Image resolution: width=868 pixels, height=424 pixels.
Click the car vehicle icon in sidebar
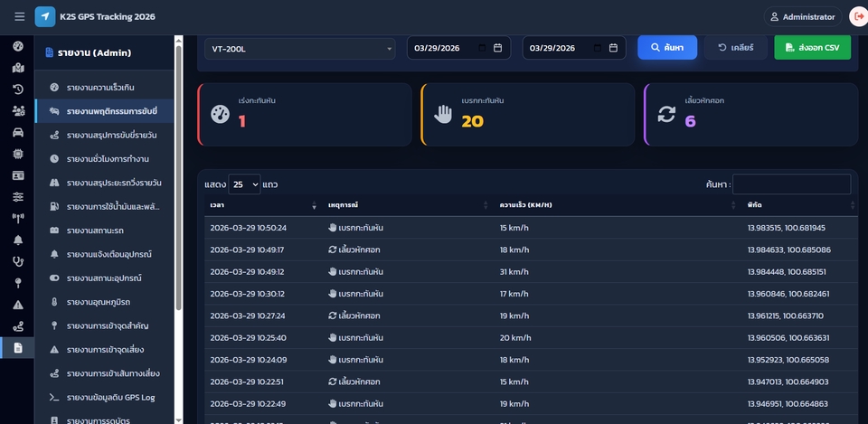click(x=18, y=132)
